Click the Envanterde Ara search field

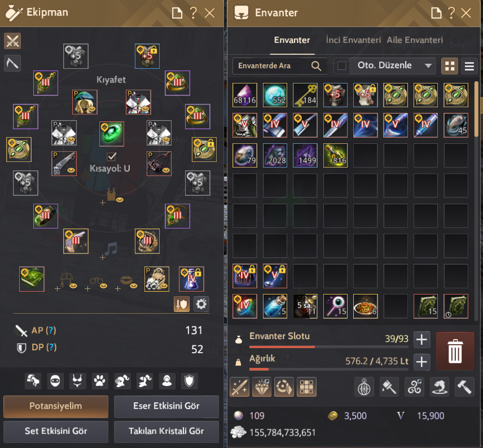[x=280, y=65]
